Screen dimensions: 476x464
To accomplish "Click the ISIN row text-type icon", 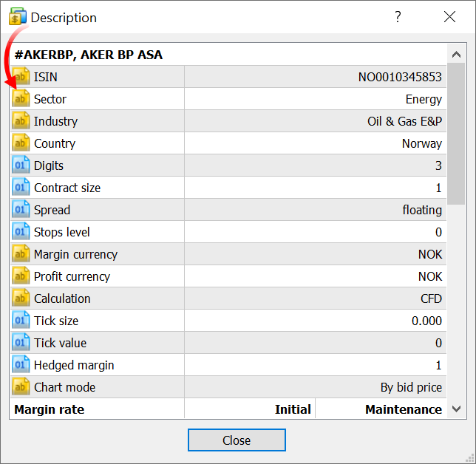I will 21,77.
